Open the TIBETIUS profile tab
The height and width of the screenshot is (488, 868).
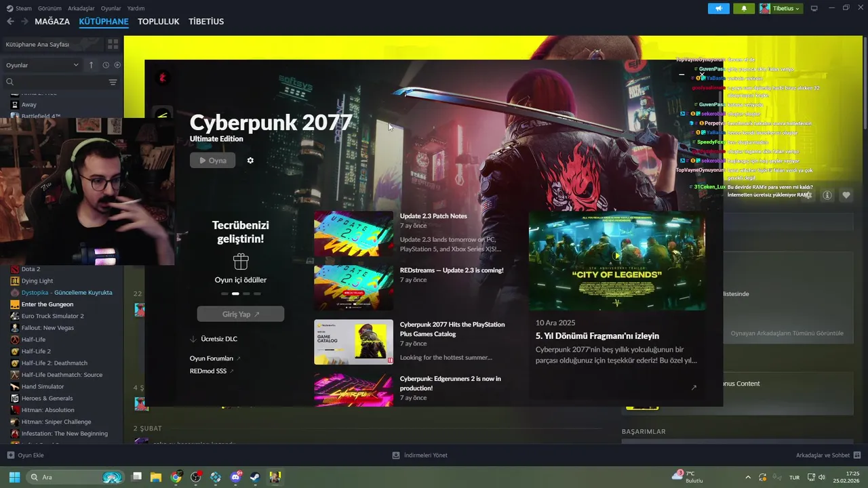click(206, 22)
